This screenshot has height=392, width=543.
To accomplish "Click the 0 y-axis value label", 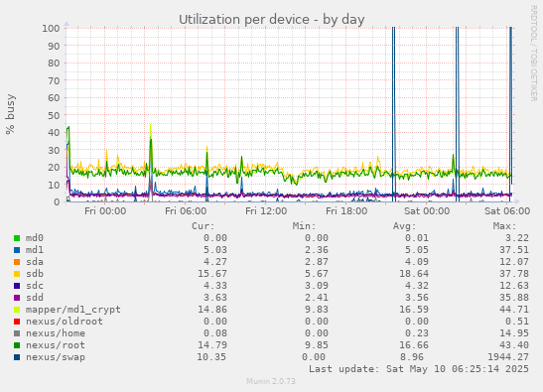I will pos(57,201).
